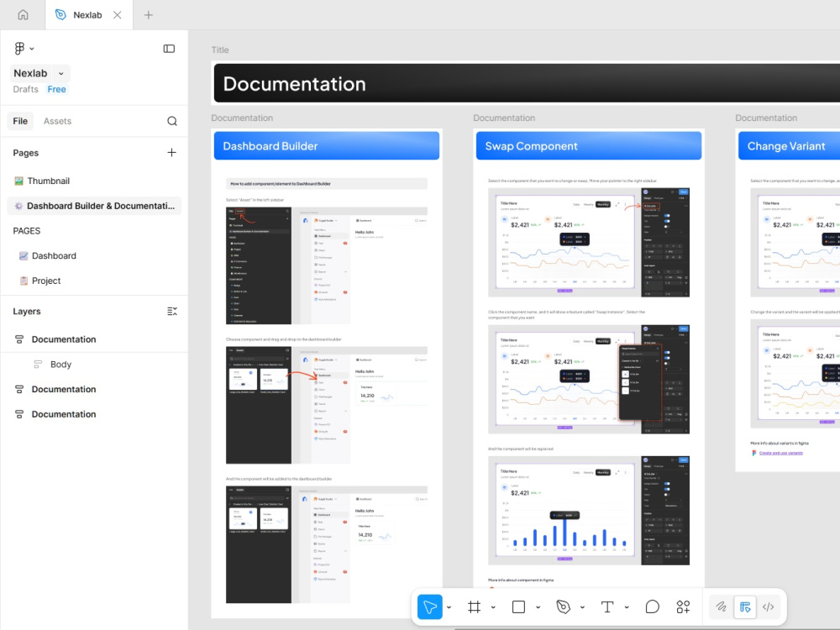Expand Text tool options chevron
Screen dimensions: 840x630
[627, 607]
